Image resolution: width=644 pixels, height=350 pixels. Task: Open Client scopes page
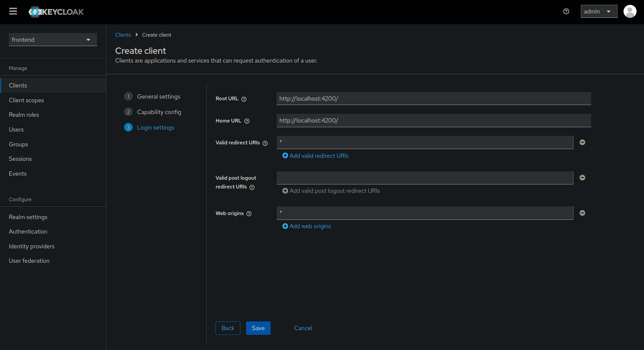click(x=53, y=100)
